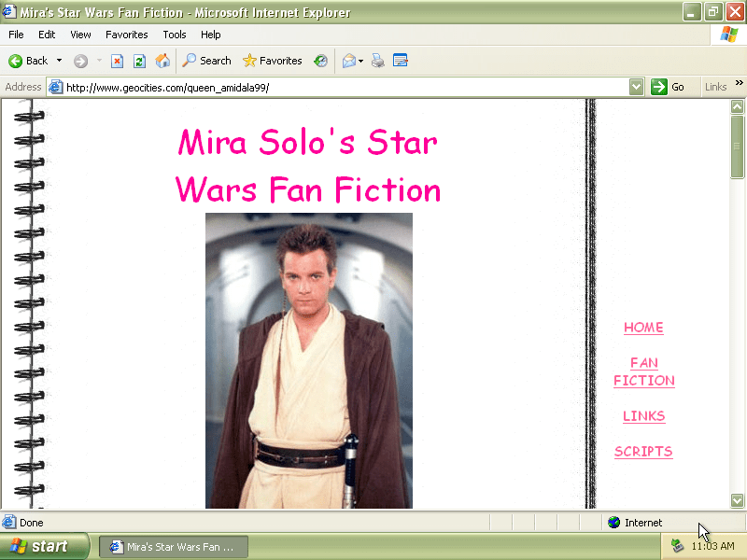Expand the Back button history arrow

(60, 61)
